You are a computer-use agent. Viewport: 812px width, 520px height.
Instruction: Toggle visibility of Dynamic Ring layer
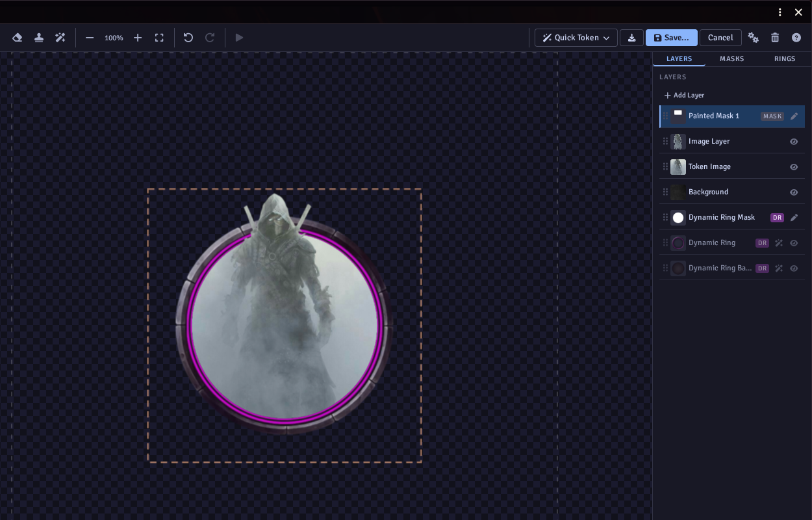[794, 243]
